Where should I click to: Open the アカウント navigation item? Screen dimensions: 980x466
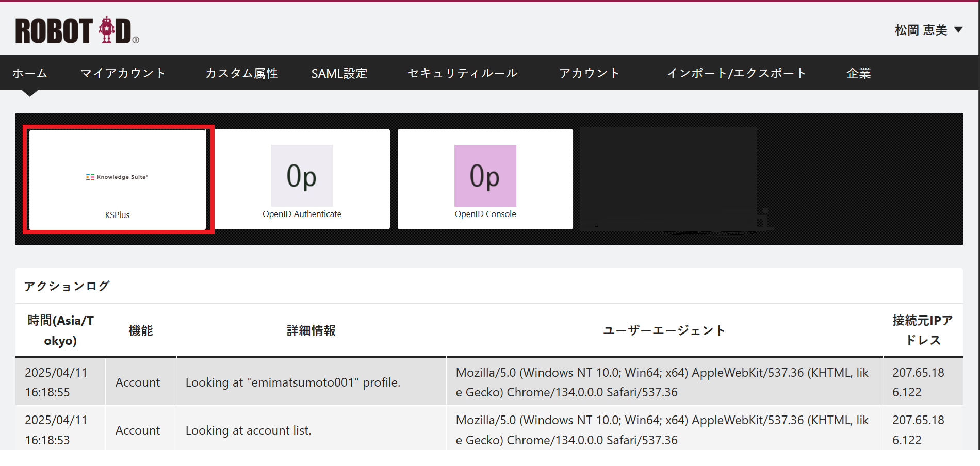coord(589,73)
